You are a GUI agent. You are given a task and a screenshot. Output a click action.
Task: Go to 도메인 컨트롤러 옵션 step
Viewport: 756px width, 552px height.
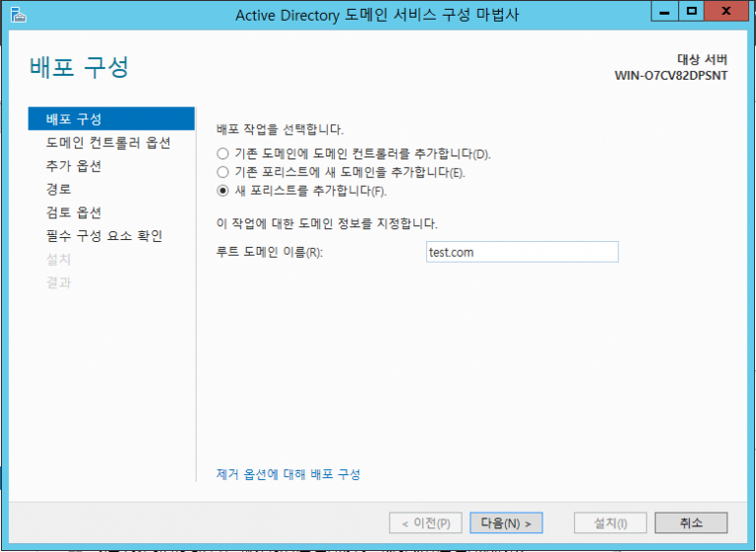[108, 143]
